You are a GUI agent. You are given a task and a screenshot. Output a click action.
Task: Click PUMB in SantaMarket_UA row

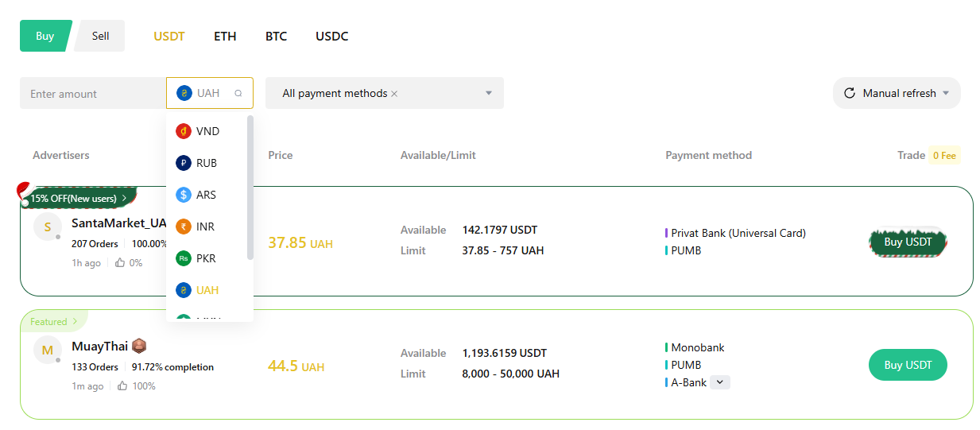687,250
